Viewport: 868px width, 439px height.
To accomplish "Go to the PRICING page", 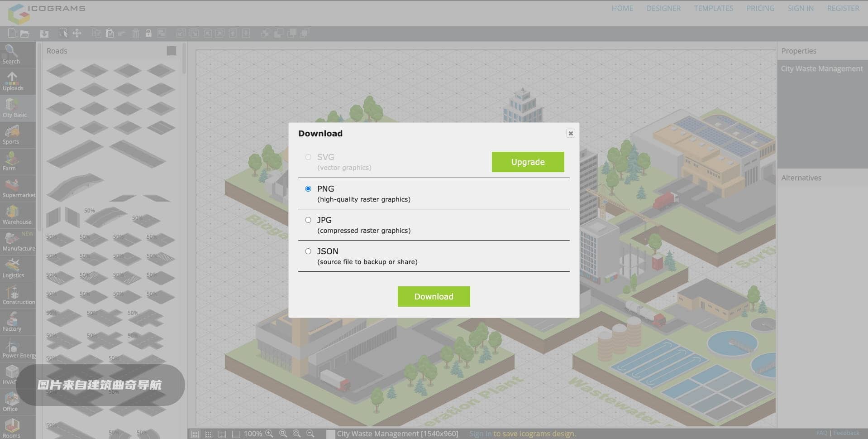I will click(x=760, y=8).
